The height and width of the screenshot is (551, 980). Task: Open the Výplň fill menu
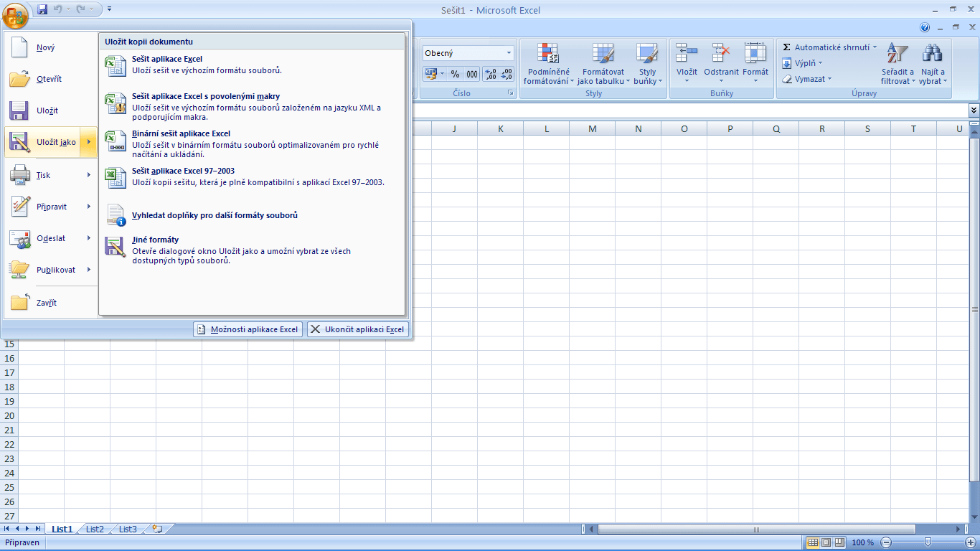[x=803, y=63]
